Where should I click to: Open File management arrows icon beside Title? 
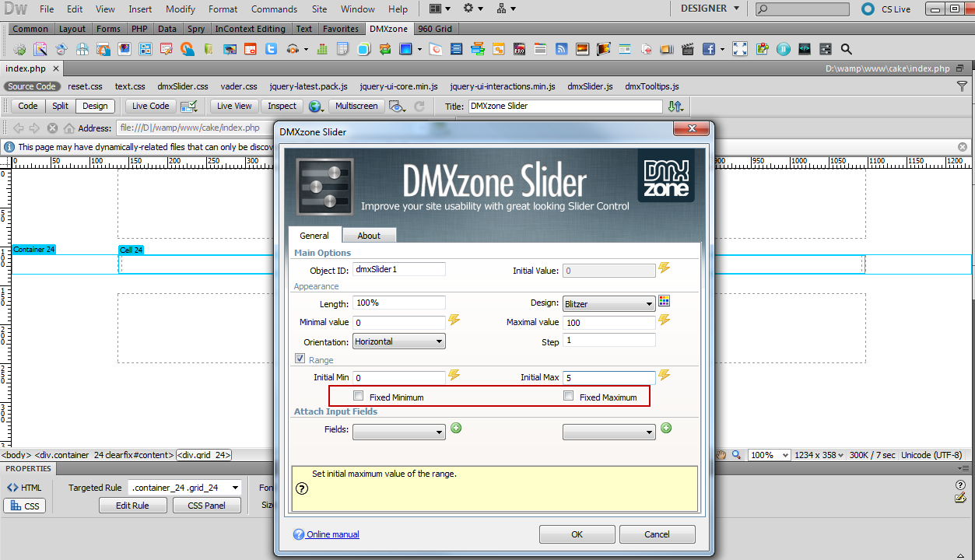click(675, 106)
